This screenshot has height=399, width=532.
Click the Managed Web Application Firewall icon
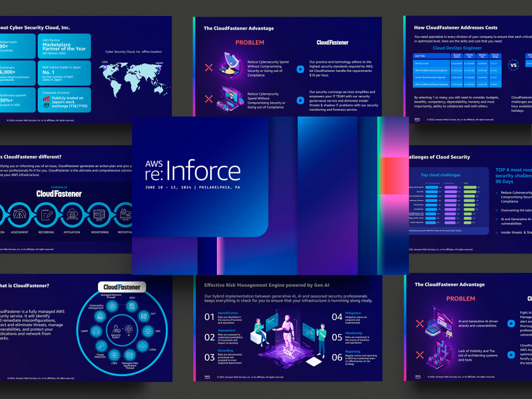130,355
